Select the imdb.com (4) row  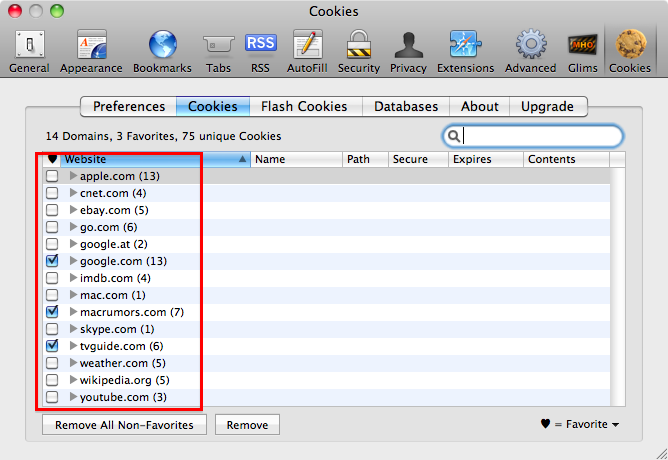pos(327,278)
